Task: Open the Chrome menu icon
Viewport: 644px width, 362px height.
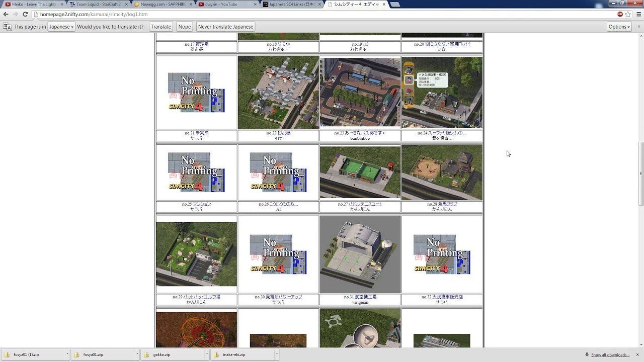Action: point(638,14)
